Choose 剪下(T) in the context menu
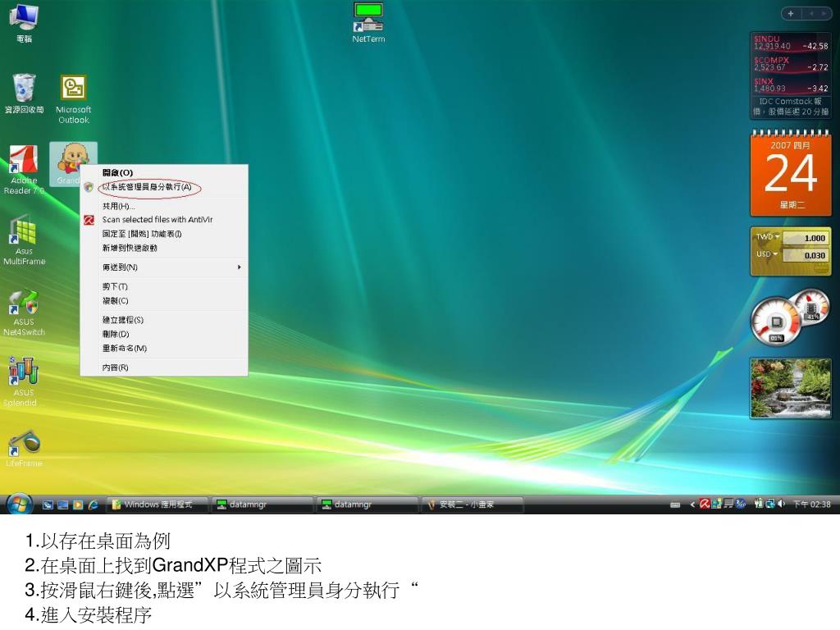The height and width of the screenshot is (630, 840). (164, 286)
